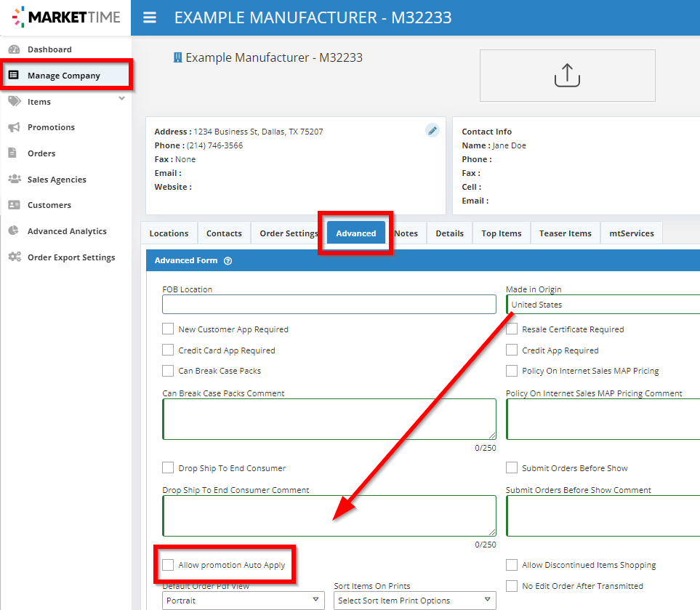Image resolution: width=700 pixels, height=610 pixels.
Task: Click the upload logo icon
Action: pos(567,75)
